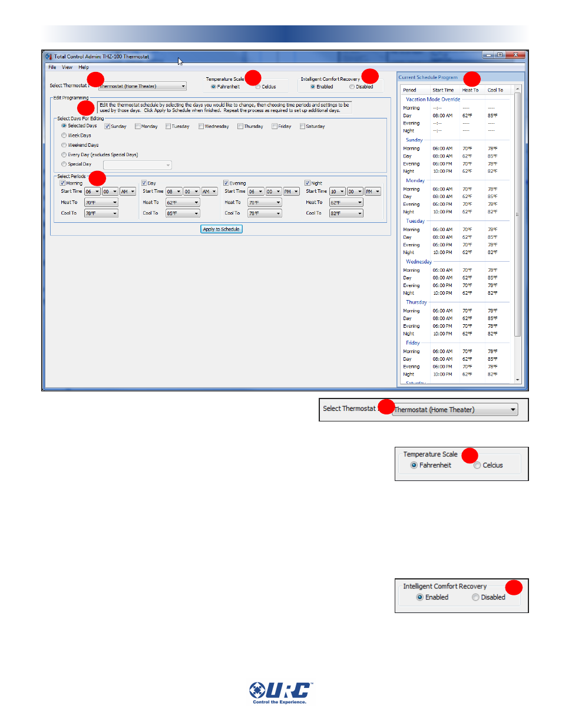Click the Apply to Schedule button

pyautogui.click(x=222, y=229)
